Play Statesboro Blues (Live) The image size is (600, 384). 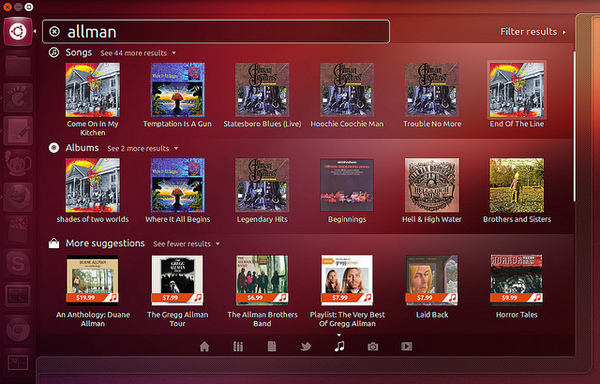[x=262, y=96]
